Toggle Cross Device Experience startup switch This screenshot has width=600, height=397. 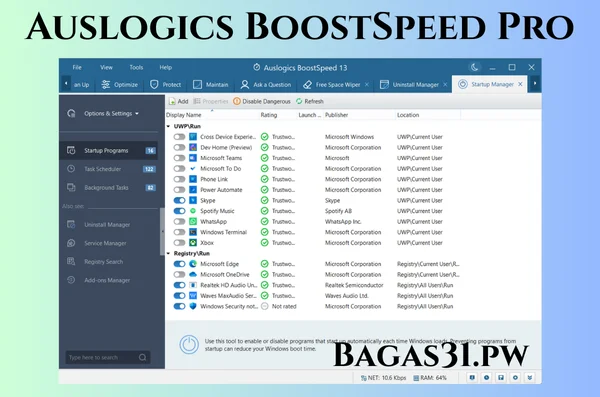[x=179, y=137]
